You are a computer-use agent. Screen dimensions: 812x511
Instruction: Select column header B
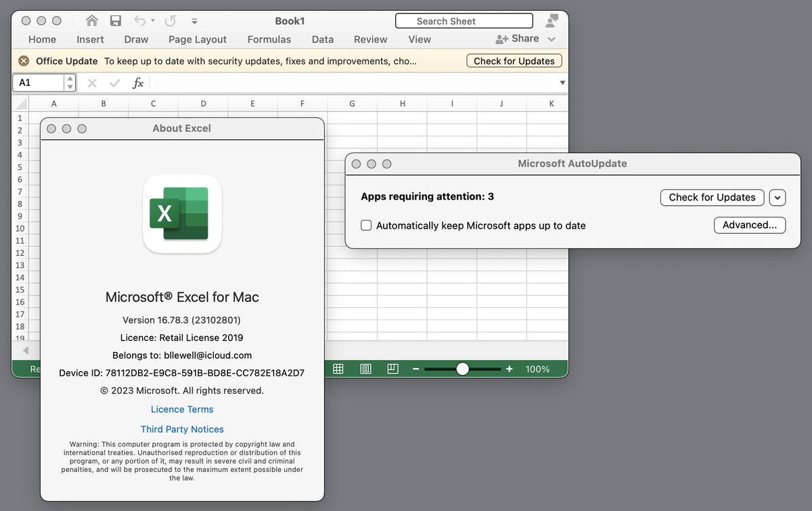tap(104, 104)
